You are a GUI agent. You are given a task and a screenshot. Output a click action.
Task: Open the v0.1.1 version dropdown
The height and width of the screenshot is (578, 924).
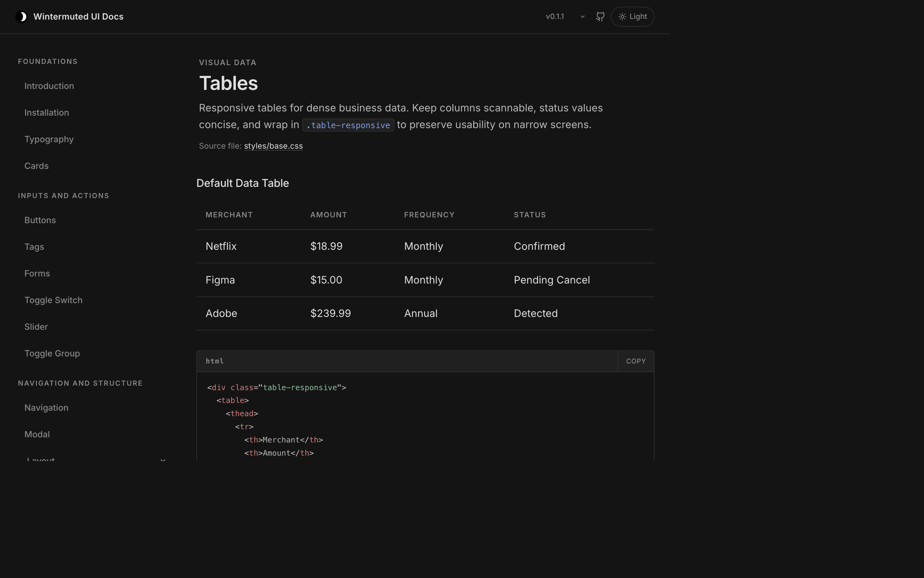pyautogui.click(x=565, y=17)
